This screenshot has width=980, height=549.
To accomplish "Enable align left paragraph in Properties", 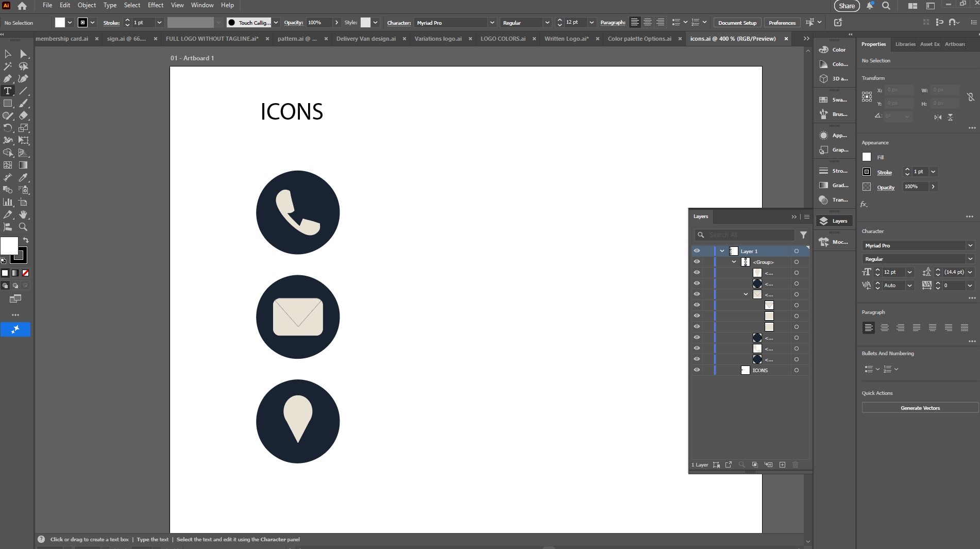I will click(869, 327).
